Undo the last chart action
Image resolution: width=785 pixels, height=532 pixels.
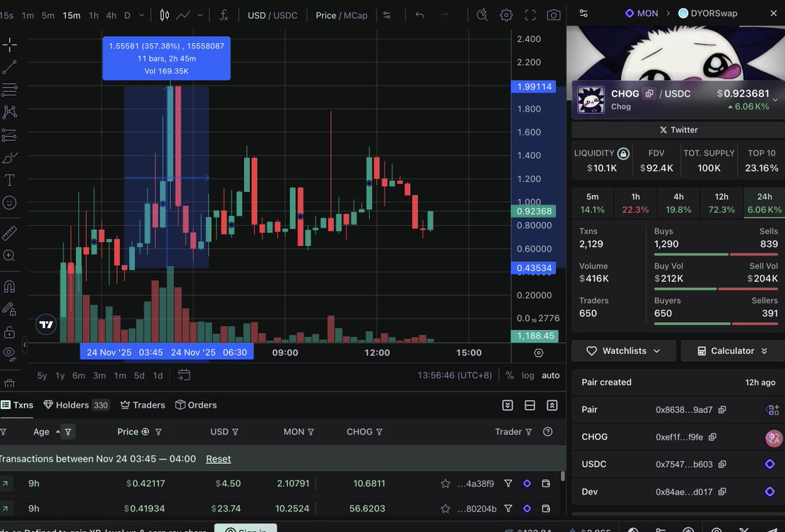click(x=420, y=15)
